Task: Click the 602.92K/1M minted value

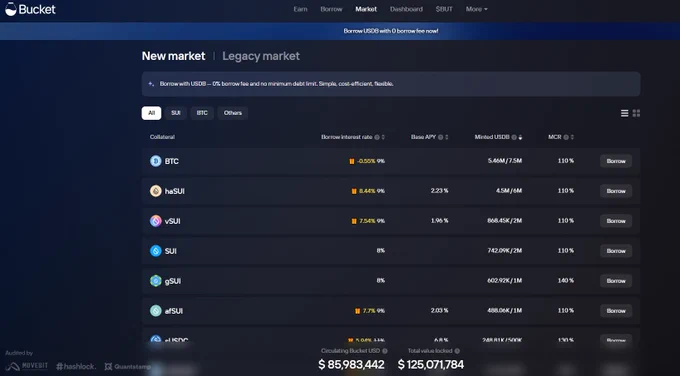Action: (x=504, y=281)
